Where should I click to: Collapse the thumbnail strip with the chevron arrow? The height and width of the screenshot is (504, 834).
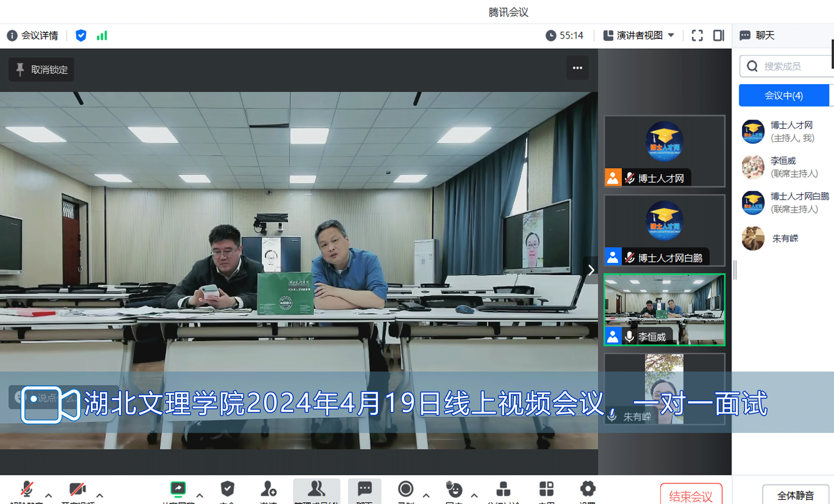click(591, 270)
